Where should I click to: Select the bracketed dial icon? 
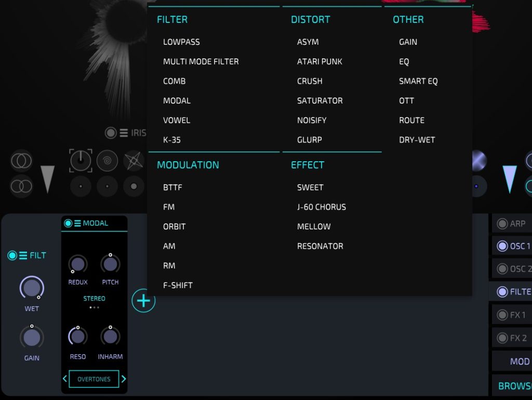coord(81,161)
